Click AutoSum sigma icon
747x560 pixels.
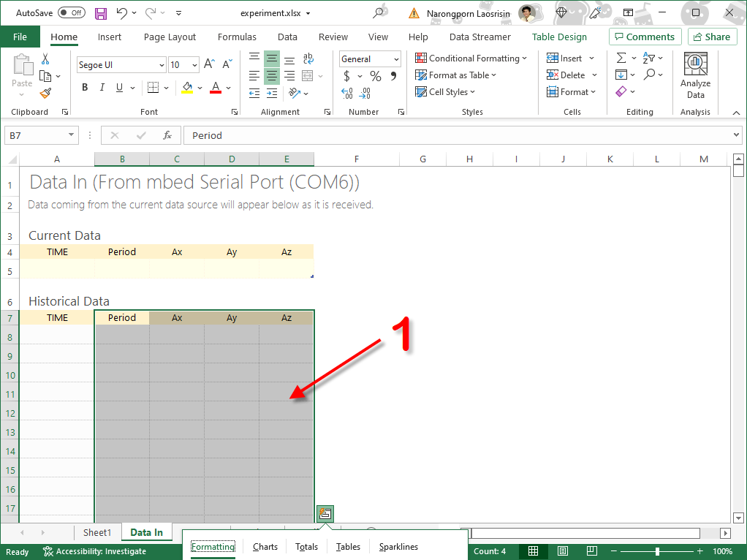(621, 58)
